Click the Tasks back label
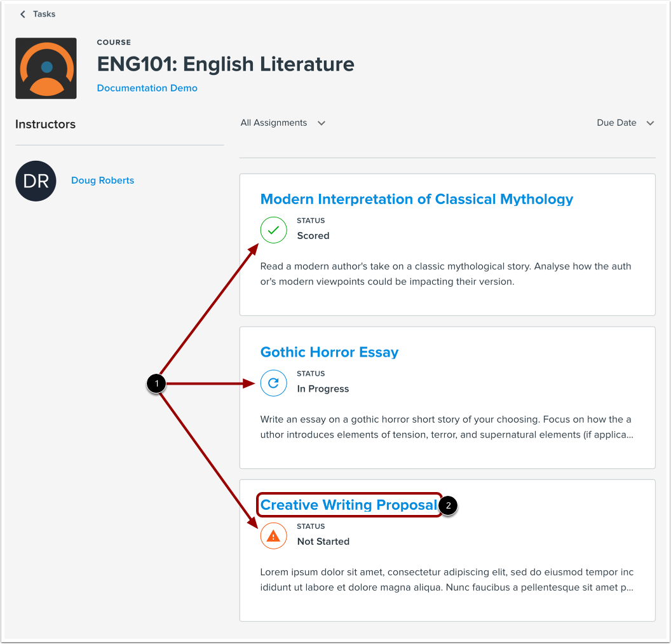This screenshot has height=644, width=671. (44, 14)
